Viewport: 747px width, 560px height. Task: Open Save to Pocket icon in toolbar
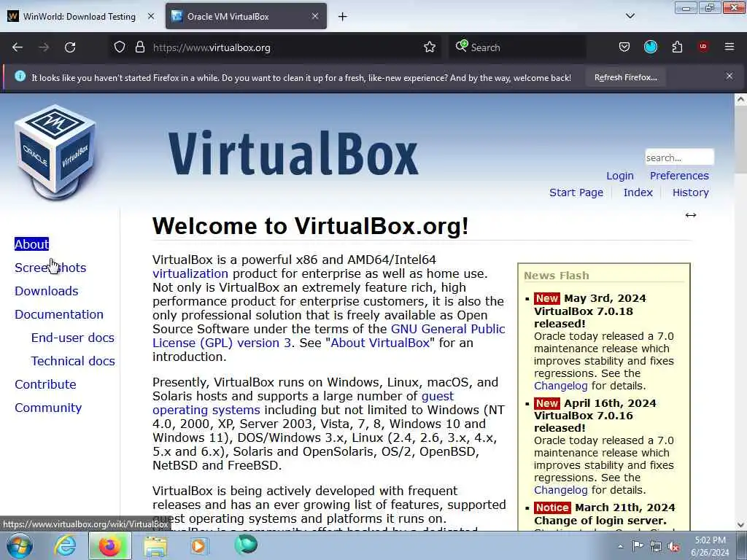(624, 47)
